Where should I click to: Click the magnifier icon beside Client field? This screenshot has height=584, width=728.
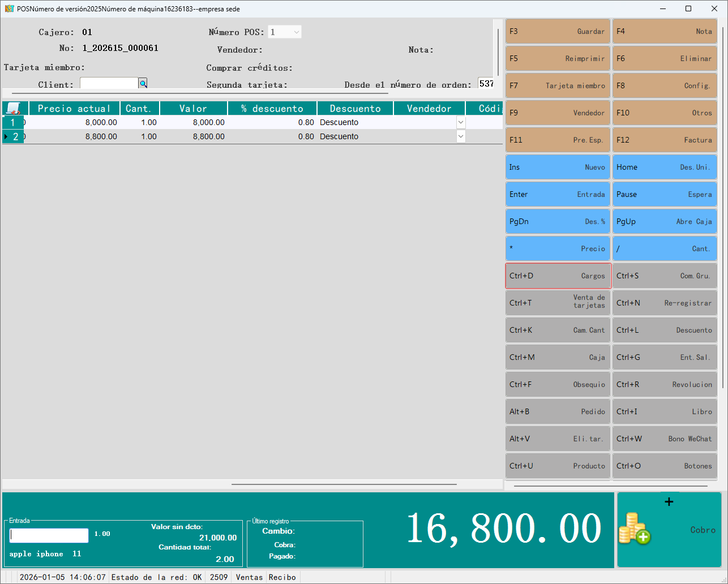(x=143, y=84)
